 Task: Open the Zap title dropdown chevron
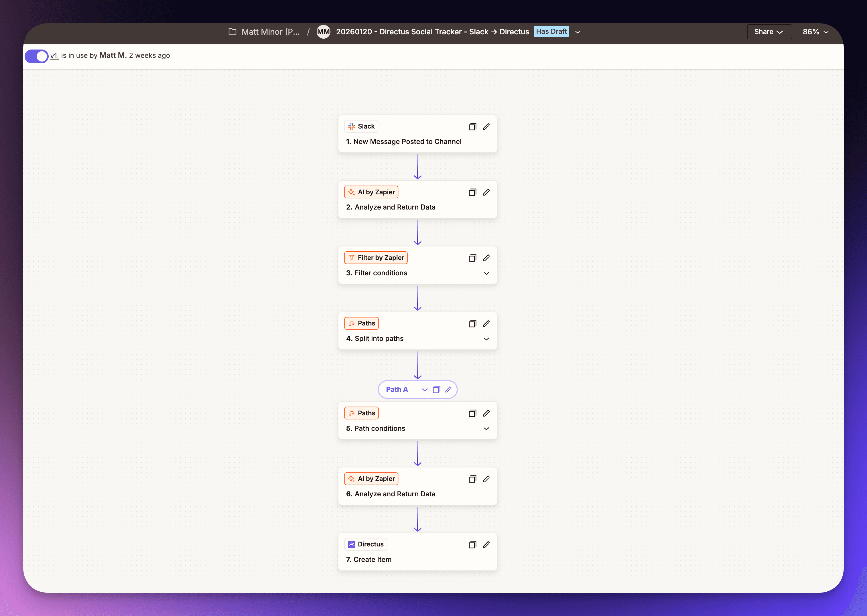coord(578,32)
